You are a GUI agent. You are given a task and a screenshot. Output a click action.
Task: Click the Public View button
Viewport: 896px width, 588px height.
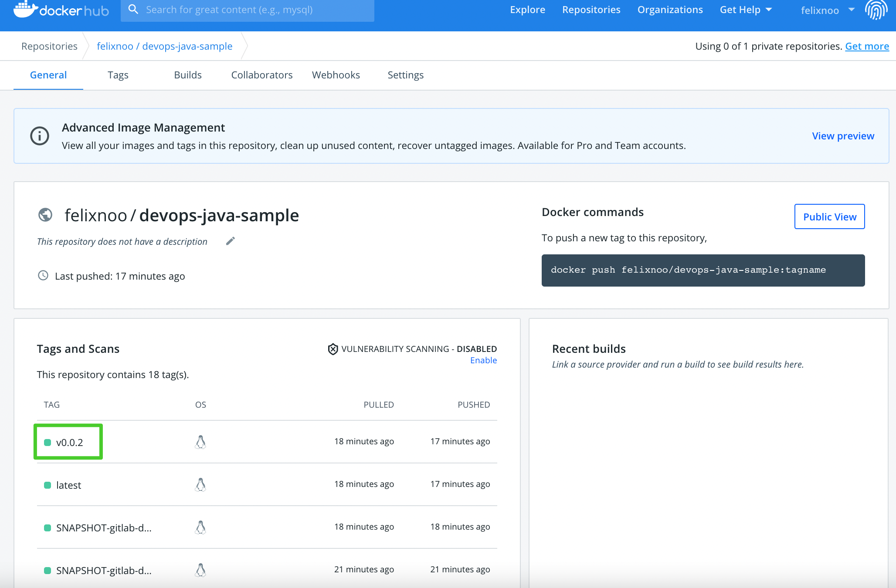click(x=829, y=216)
